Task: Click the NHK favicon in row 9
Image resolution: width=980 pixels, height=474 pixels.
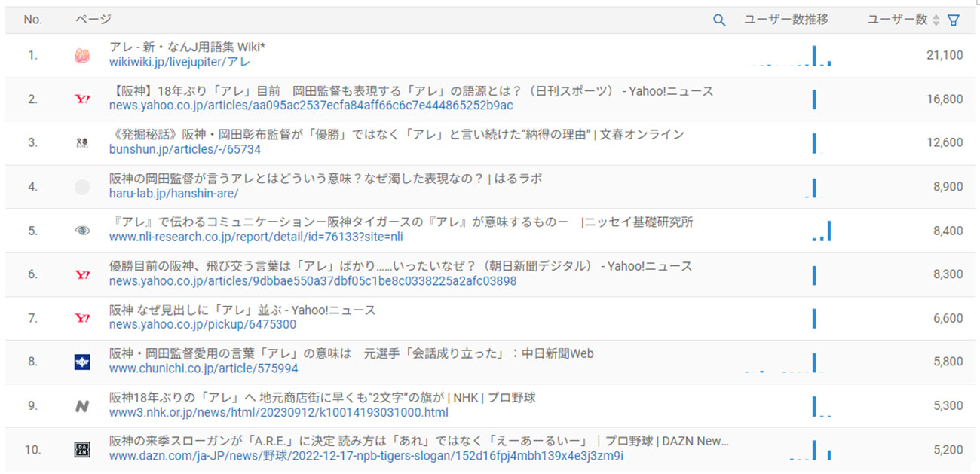Action: (x=82, y=405)
